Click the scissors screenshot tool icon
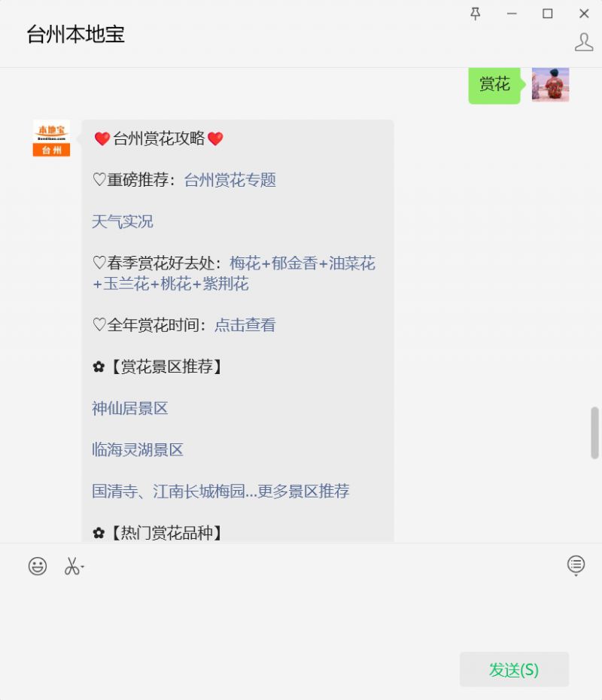Screen dimensions: 602x700 pyautogui.click(x=71, y=565)
